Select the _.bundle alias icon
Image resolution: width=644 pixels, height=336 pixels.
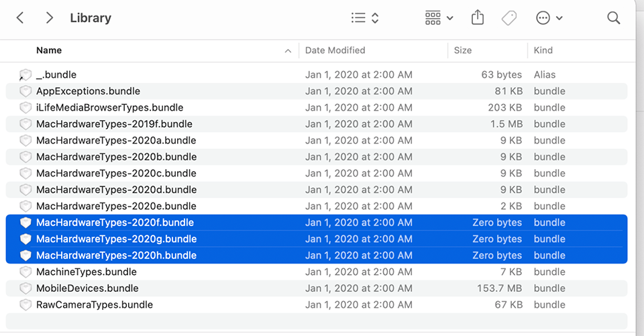click(25, 74)
